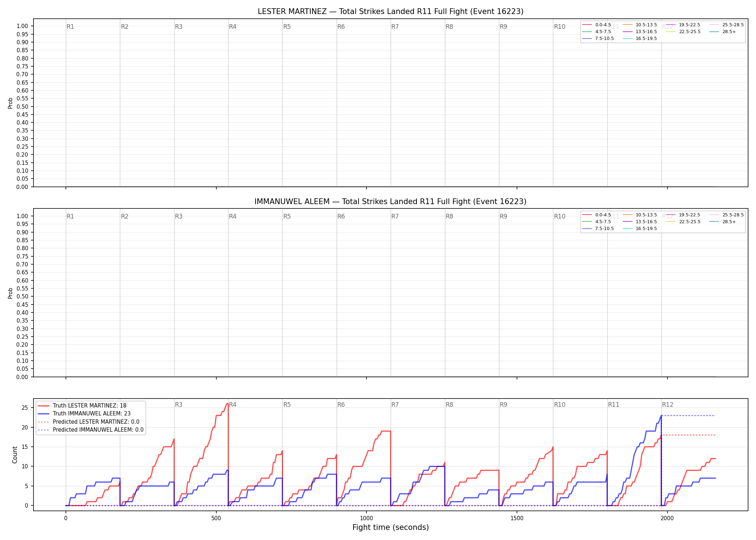The width and height of the screenshot is (756, 540).
Task: Click 'Truth LESTER MARTINEZ: 18' legend entry
Action: (90, 406)
